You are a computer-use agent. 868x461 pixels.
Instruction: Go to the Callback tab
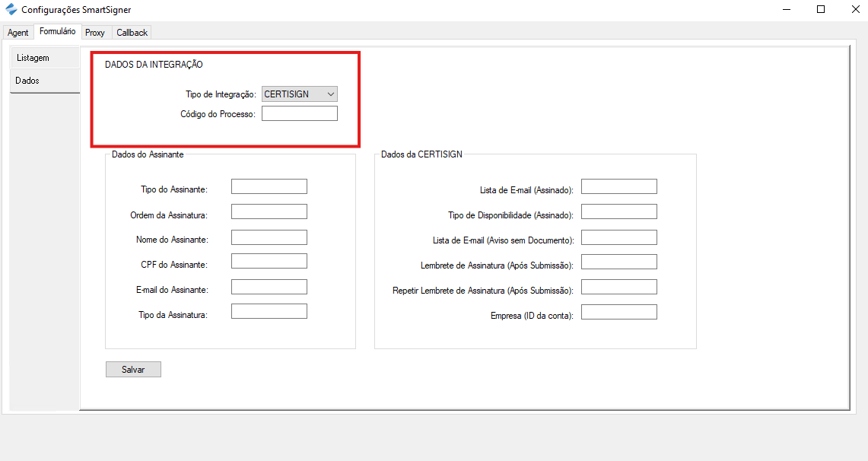tap(132, 33)
